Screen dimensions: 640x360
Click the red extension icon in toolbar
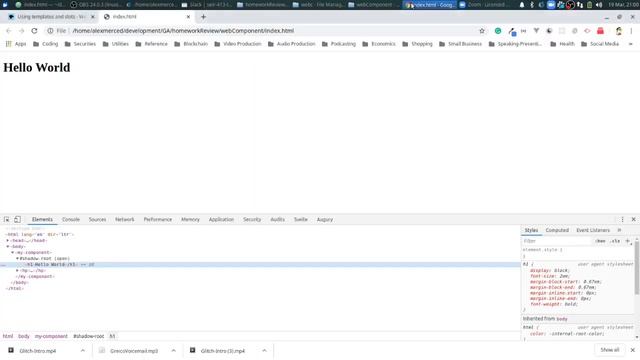(600, 31)
